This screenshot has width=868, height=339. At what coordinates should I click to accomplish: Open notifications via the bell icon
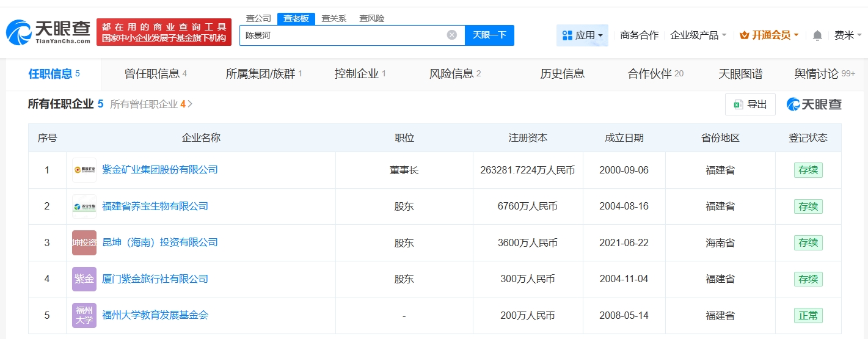click(x=817, y=35)
